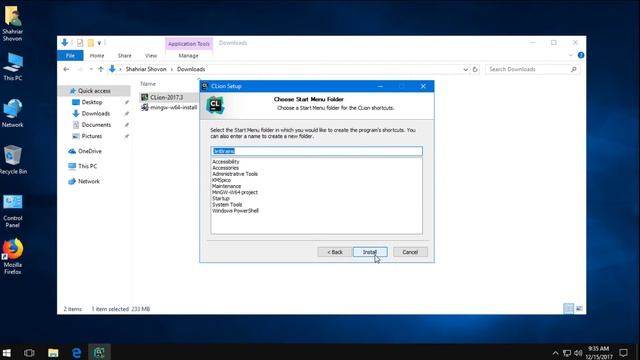Click Install in the CLion Setup dialog
Viewport: 640px width, 360px height.
(370, 252)
